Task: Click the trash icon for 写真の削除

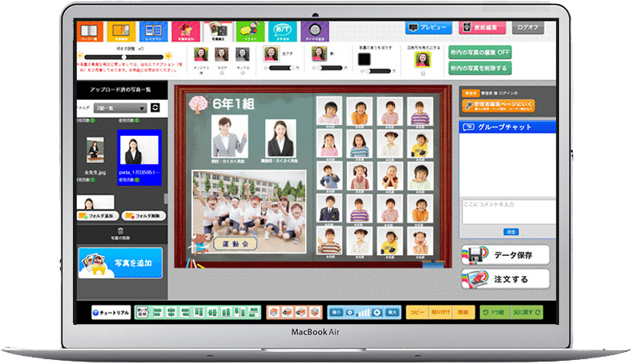Action: tap(120, 230)
